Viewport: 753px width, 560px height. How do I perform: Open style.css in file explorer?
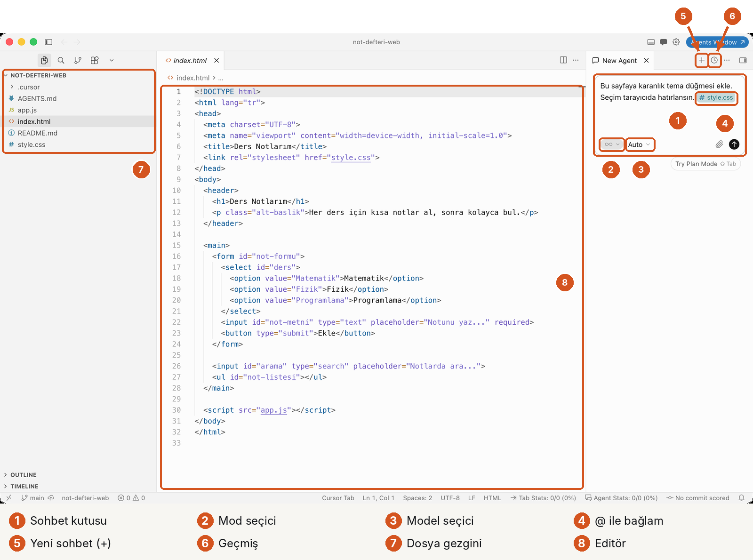point(79,144)
